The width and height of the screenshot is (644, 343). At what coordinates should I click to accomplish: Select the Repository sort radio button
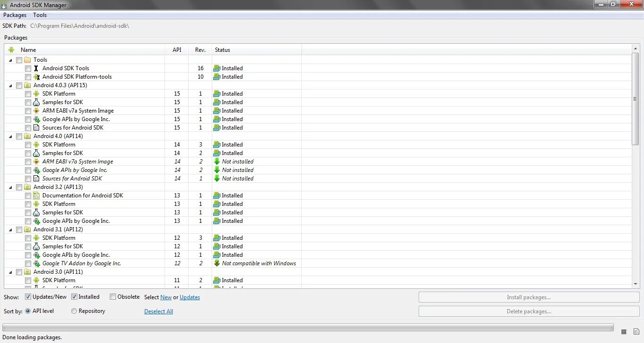click(74, 311)
